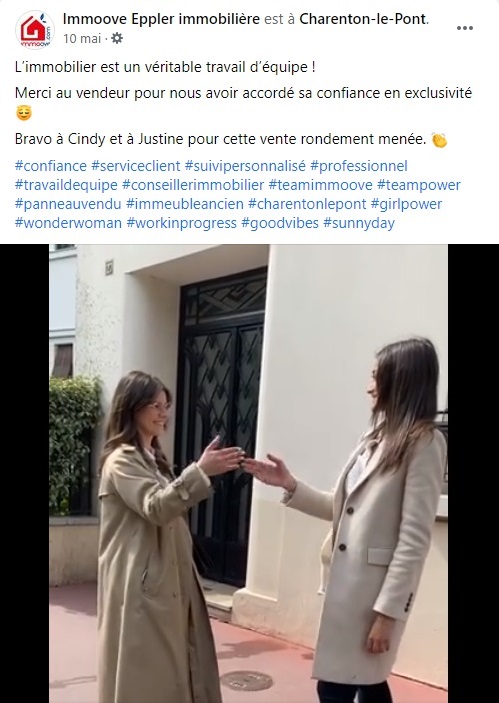Open the Immoove page profile picture

(x=35, y=30)
